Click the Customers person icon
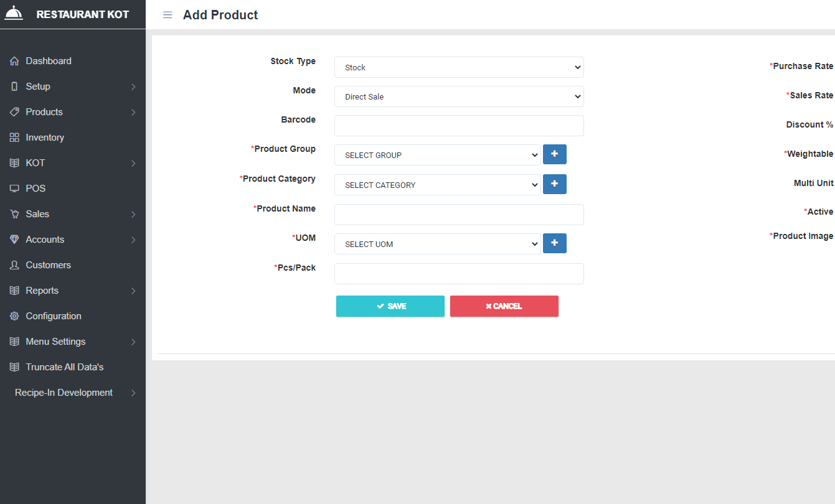The image size is (835, 504). pos(14,265)
